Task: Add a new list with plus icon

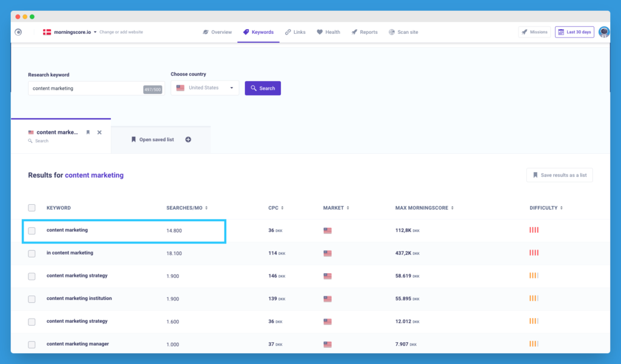Action: (188, 139)
